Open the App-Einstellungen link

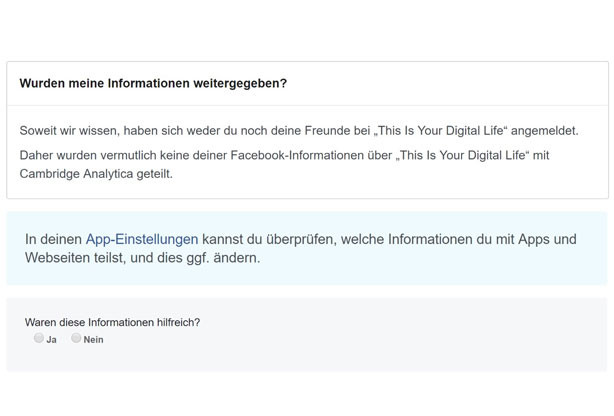pyautogui.click(x=142, y=239)
